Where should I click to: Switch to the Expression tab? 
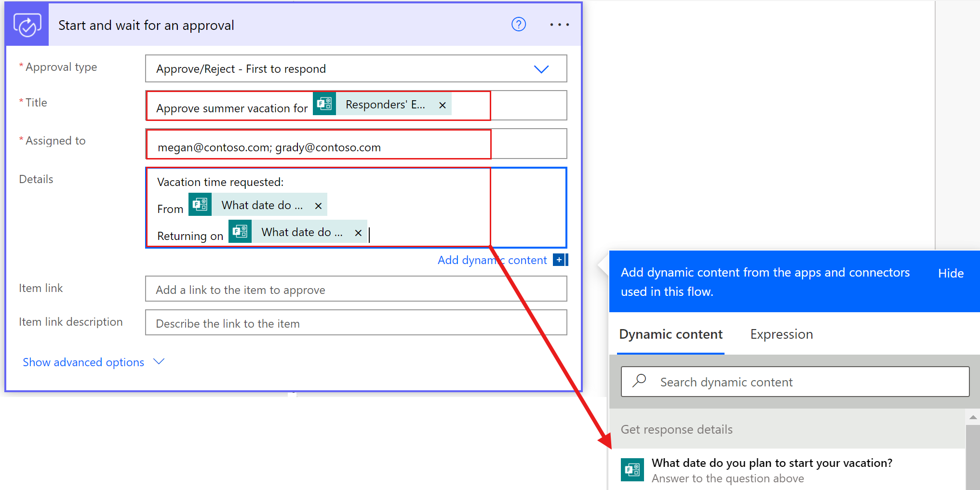[x=781, y=334]
